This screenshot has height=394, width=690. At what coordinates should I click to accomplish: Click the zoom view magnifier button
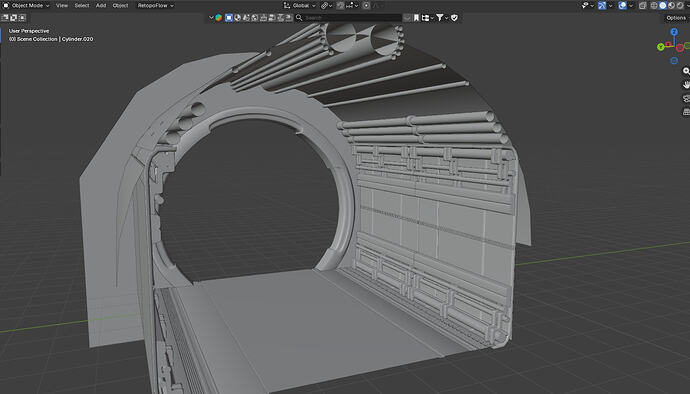(x=686, y=71)
